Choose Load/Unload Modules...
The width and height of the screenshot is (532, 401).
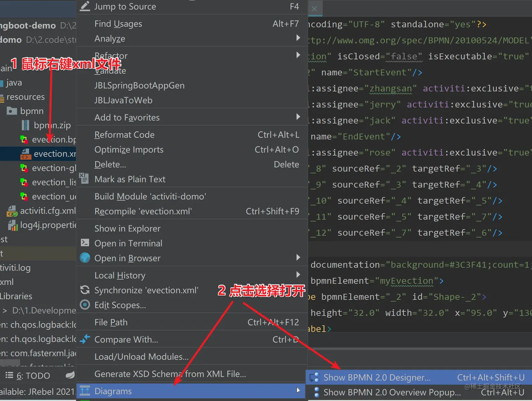[x=192, y=357]
